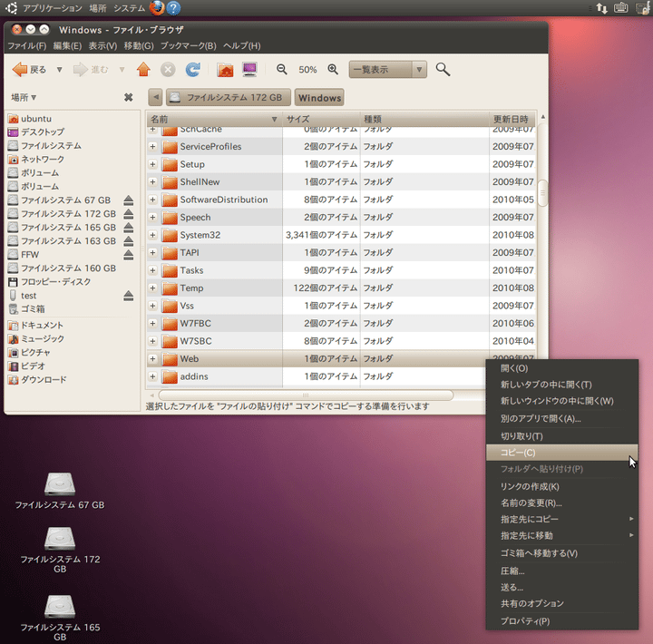Image resolution: width=653 pixels, height=644 pixels.
Task: Expand the addins folder node
Action: pos(153,376)
